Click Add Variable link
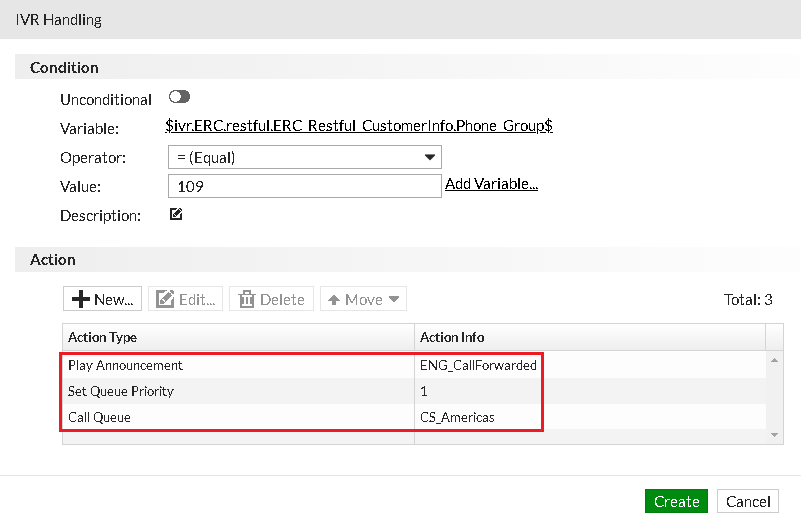This screenshot has width=801, height=526. pos(491,184)
